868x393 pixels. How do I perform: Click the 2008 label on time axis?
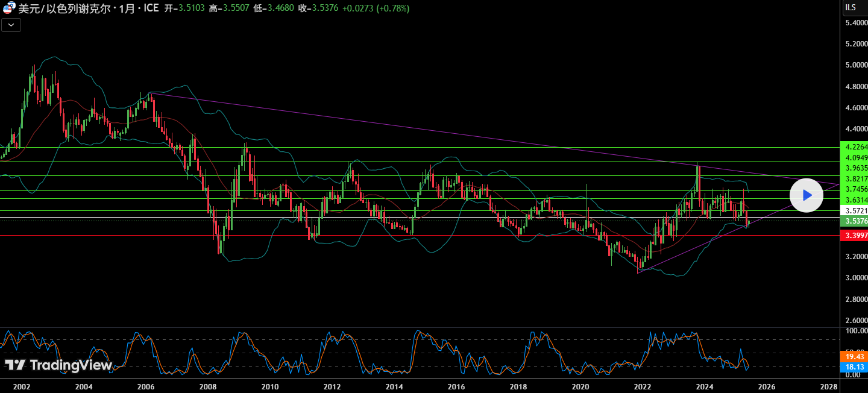point(208,386)
